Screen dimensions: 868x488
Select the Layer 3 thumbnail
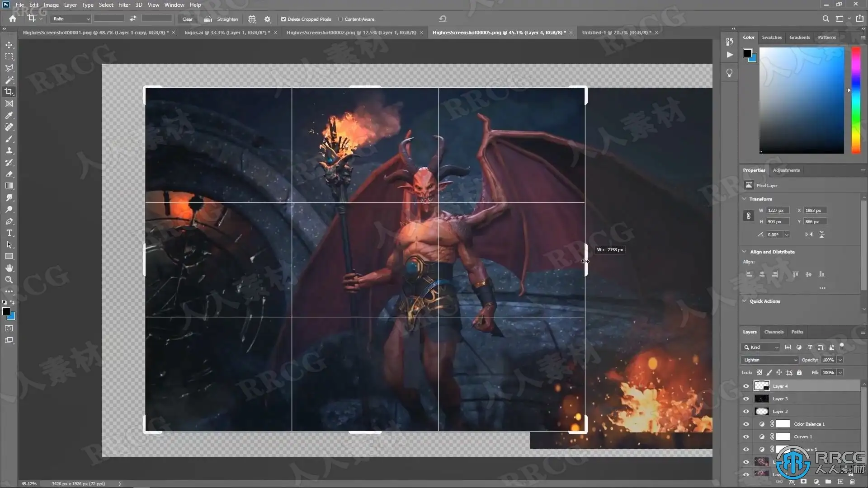[762, 399]
